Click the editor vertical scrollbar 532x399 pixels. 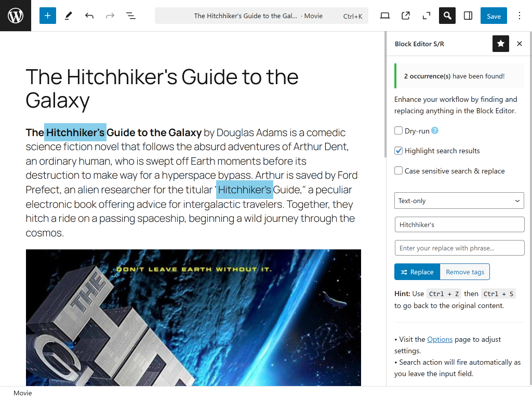coord(385,95)
